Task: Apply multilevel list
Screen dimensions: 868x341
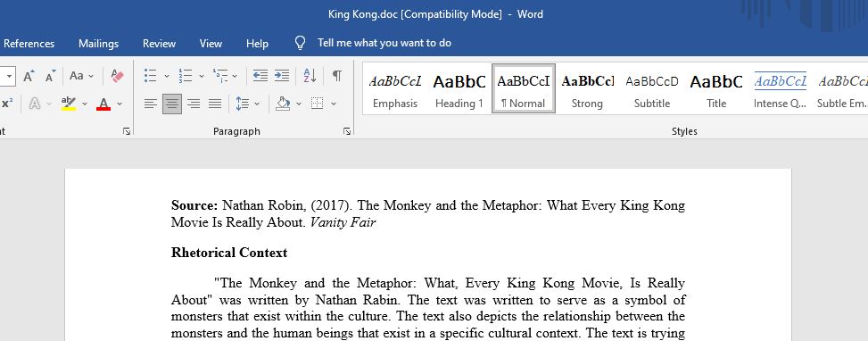Action: (219, 76)
